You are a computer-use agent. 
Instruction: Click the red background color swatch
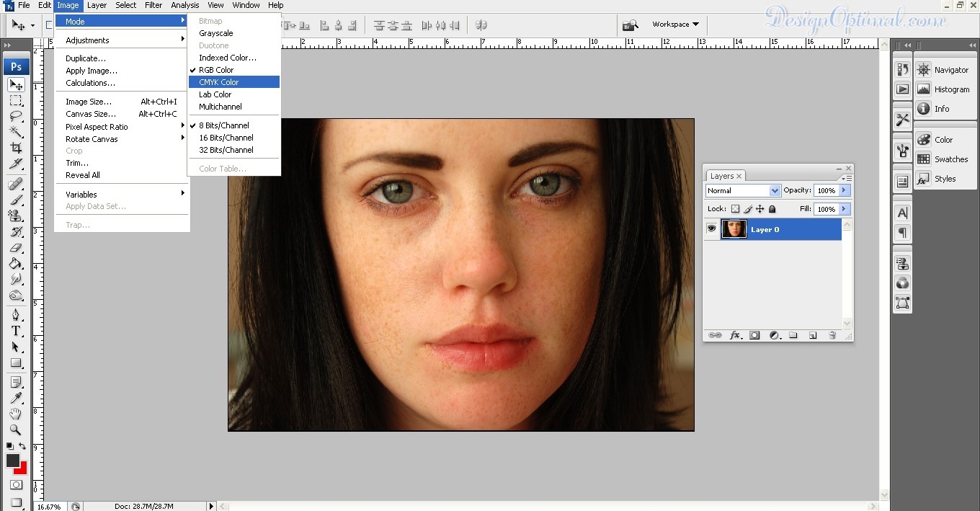coord(22,469)
